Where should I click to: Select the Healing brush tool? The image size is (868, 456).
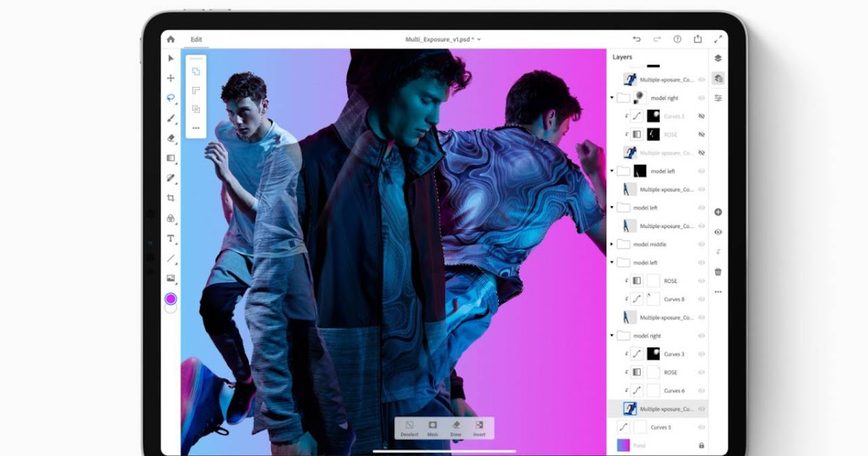tap(171, 178)
